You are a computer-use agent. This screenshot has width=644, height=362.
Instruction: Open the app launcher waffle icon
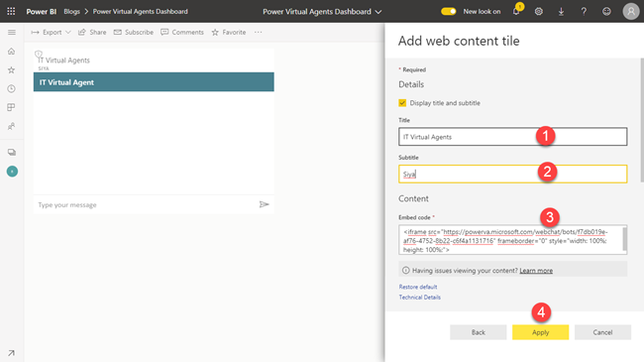tap(11, 12)
